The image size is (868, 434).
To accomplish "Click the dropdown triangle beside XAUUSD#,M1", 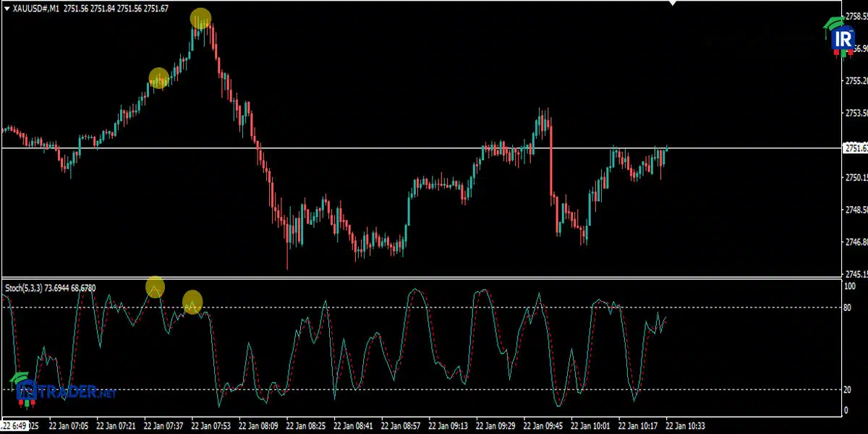I will tap(7, 7).
